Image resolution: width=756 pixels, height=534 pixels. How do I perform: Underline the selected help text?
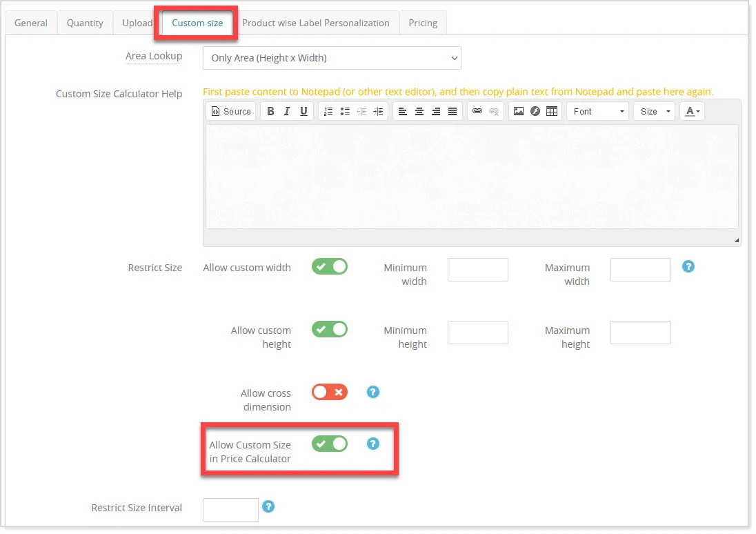[x=304, y=112]
